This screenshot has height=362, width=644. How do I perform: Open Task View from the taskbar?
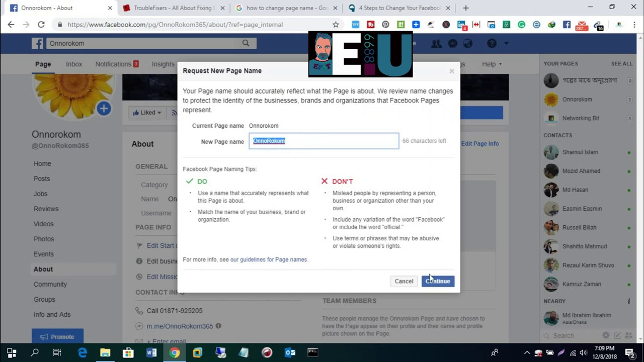pyautogui.click(x=57, y=352)
